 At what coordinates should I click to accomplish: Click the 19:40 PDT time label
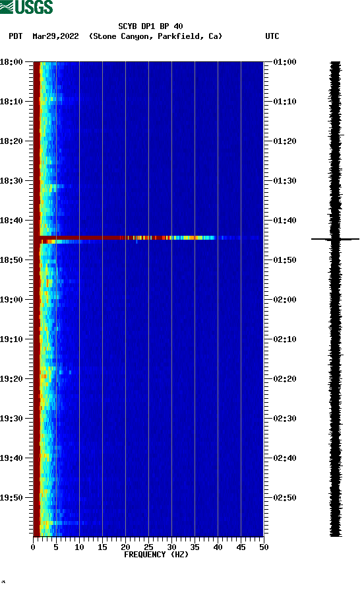pyautogui.click(x=11, y=458)
